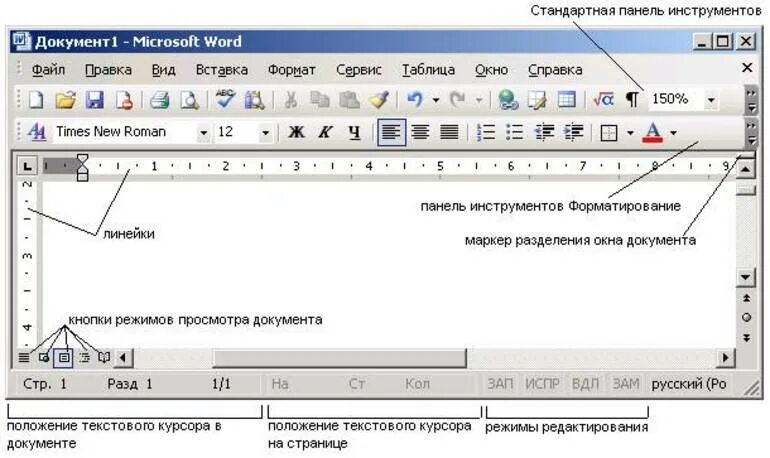The width and height of the screenshot is (770, 458).
Task: Open the Справка menu
Action: pyautogui.click(x=555, y=70)
